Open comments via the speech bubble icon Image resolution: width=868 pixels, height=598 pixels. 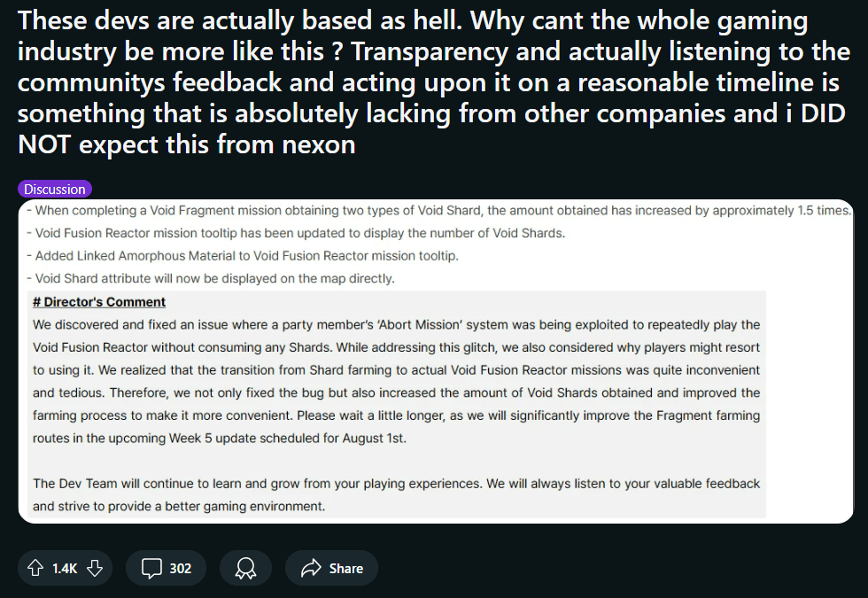[151, 568]
